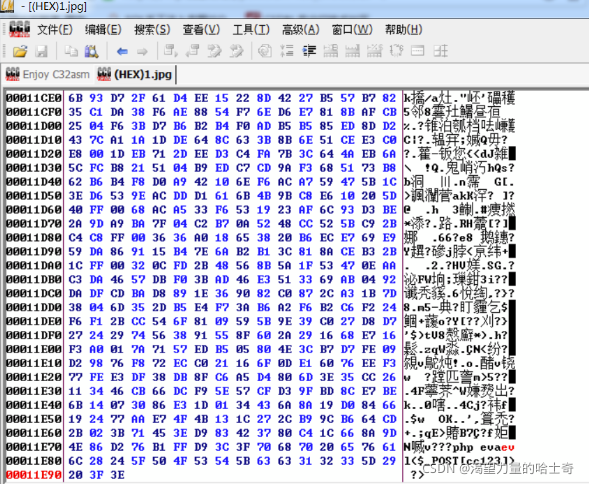
Task: Click byte 20 in row 00011E90
Action: (75, 475)
